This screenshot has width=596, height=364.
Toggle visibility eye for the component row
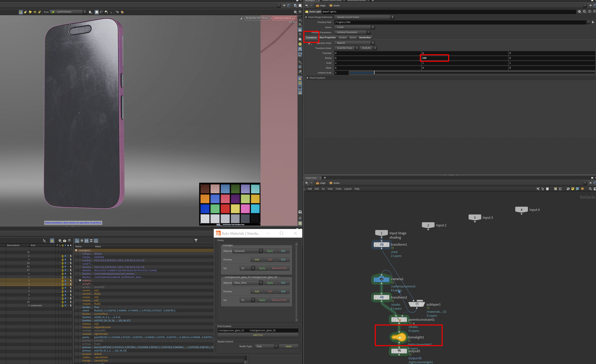(x=65, y=305)
